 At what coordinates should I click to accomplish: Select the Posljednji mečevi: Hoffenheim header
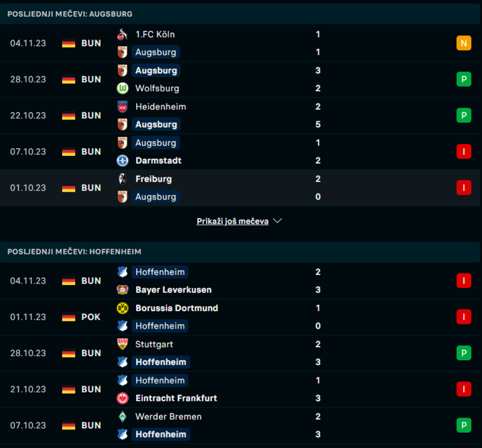[x=74, y=251]
